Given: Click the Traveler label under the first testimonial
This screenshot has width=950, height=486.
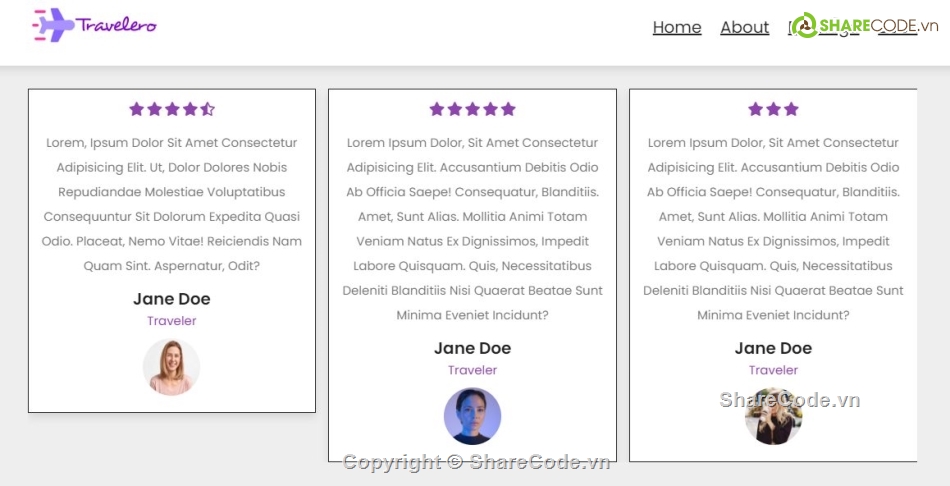Looking at the screenshot, I should point(172,321).
